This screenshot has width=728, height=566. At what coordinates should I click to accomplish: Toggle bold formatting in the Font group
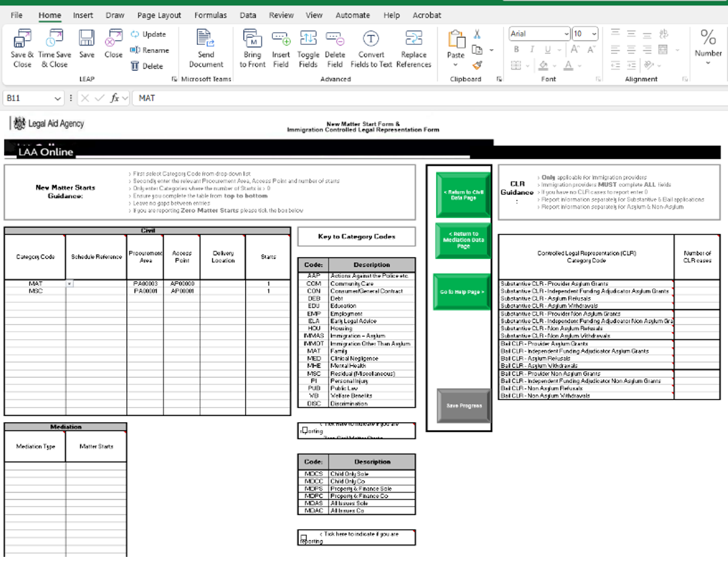tap(516, 50)
